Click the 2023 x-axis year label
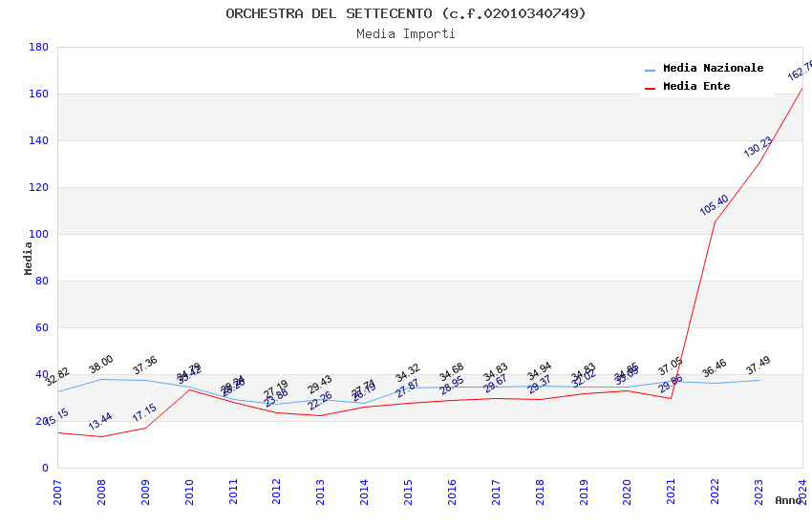 click(x=759, y=492)
